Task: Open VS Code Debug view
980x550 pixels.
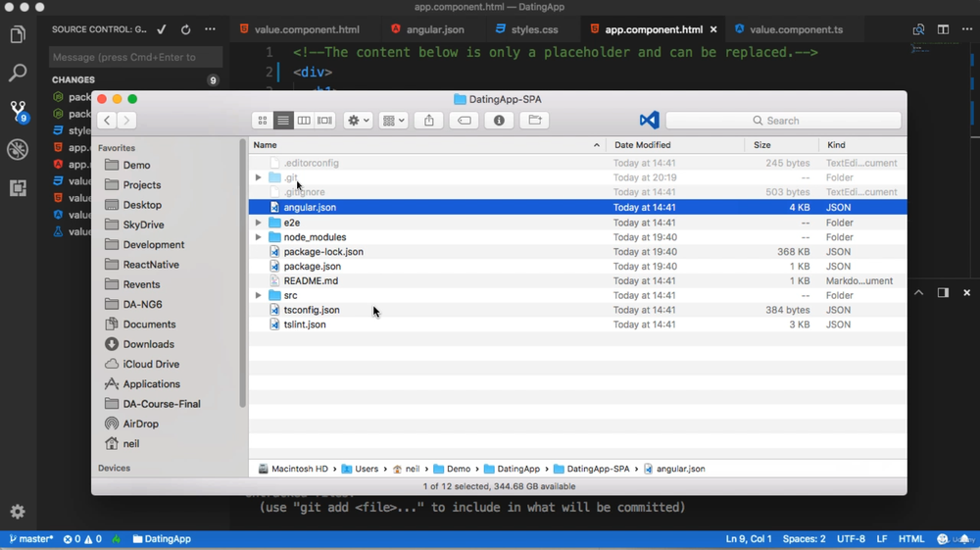Action: (18, 149)
